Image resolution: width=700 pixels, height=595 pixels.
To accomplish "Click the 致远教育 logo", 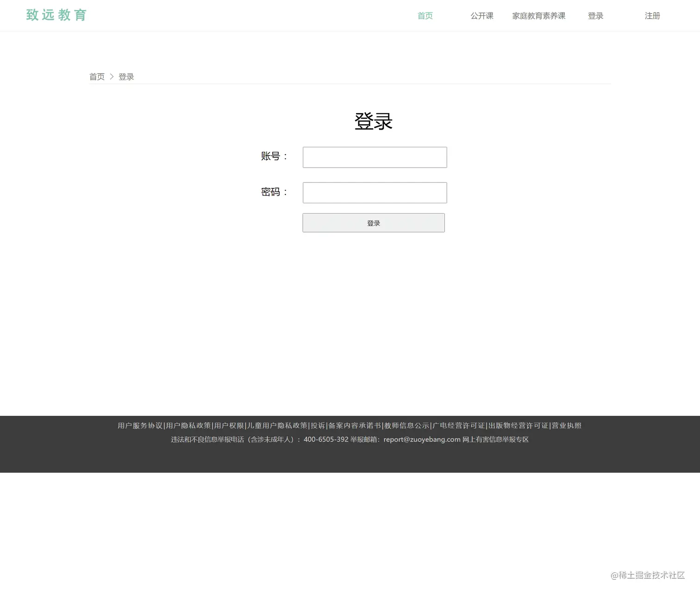I will [x=56, y=15].
